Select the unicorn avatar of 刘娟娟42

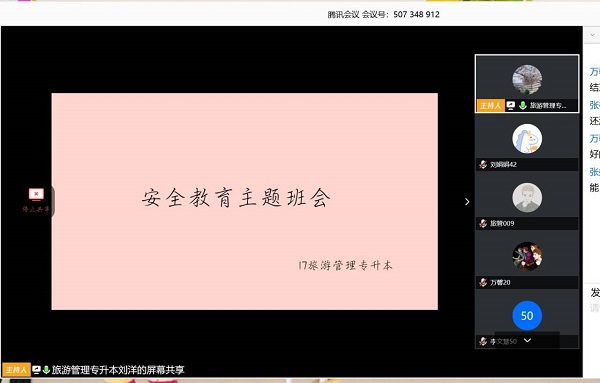click(527, 139)
